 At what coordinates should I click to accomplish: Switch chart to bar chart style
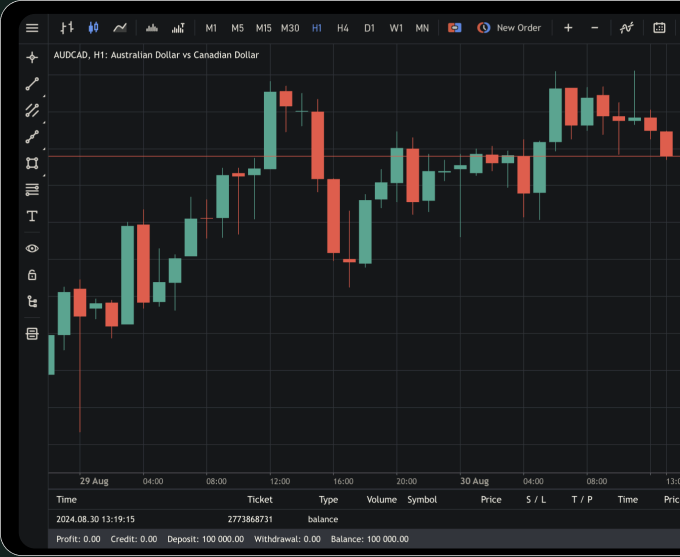67,28
